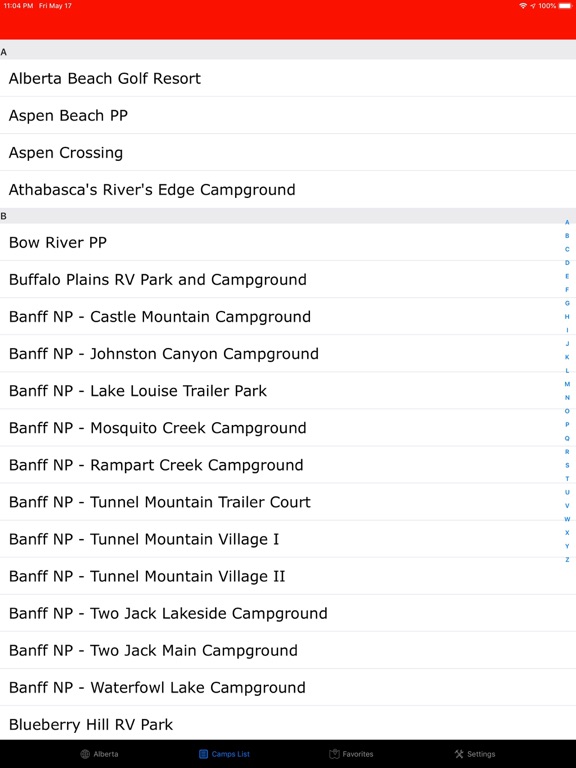The width and height of the screenshot is (576, 768).
Task: Tap the battery indicator in status bar
Action: tap(565, 6)
